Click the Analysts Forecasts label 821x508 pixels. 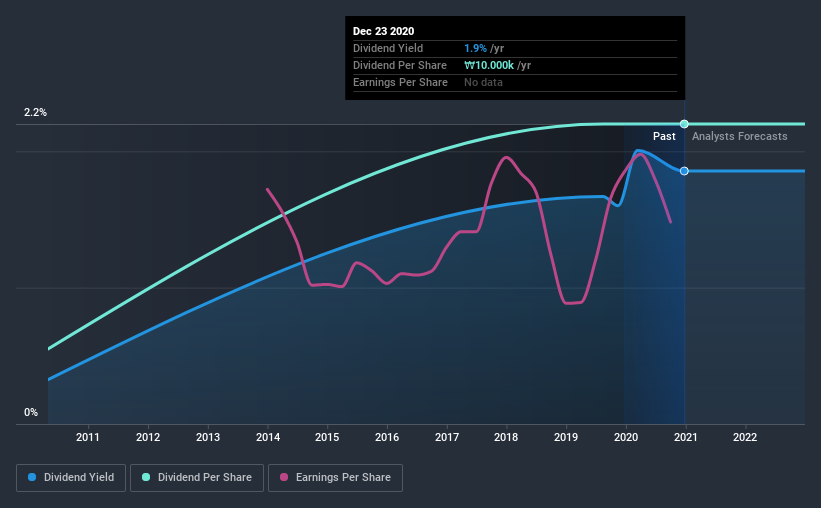click(739, 136)
